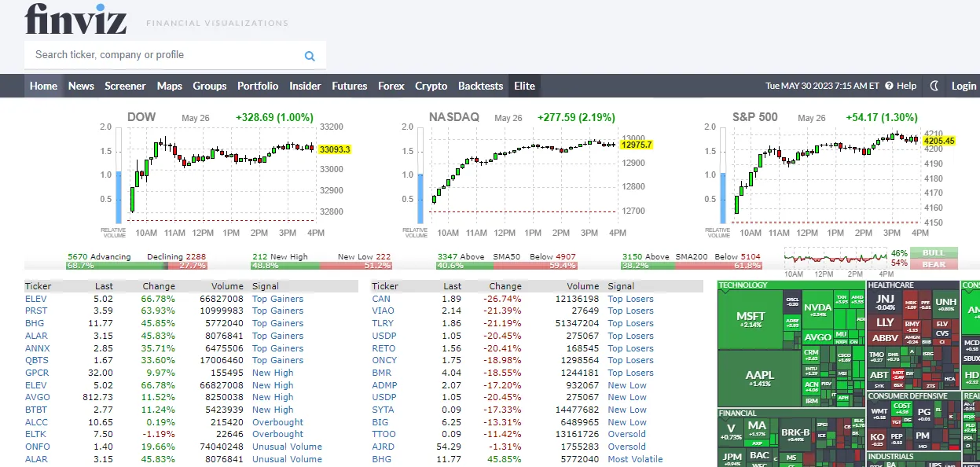Open ticker ONCY link
The height and width of the screenshot is (467, 980).
point(384,361)
